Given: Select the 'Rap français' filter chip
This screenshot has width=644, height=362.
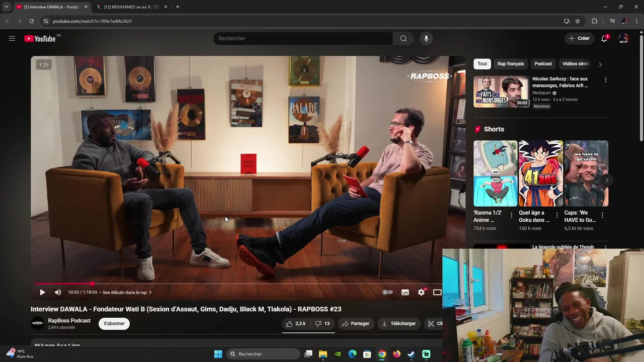Looking at the screenshot, I should (511, 64).
